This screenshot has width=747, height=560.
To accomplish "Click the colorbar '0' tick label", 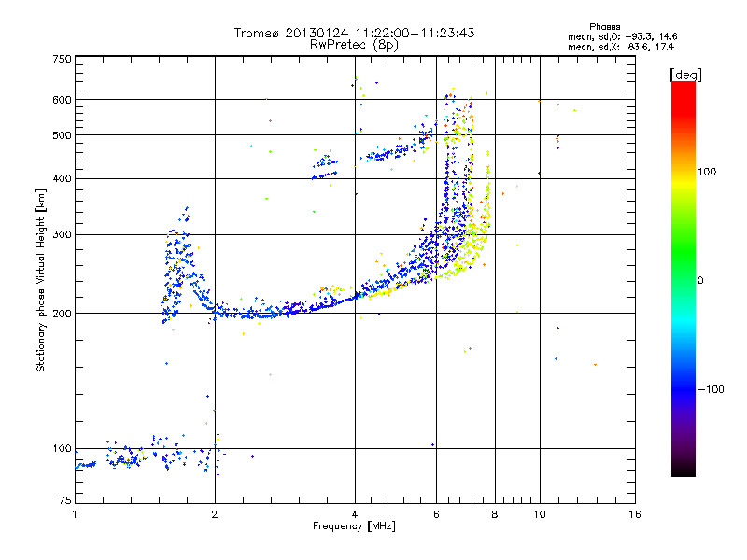I will 700,281.
